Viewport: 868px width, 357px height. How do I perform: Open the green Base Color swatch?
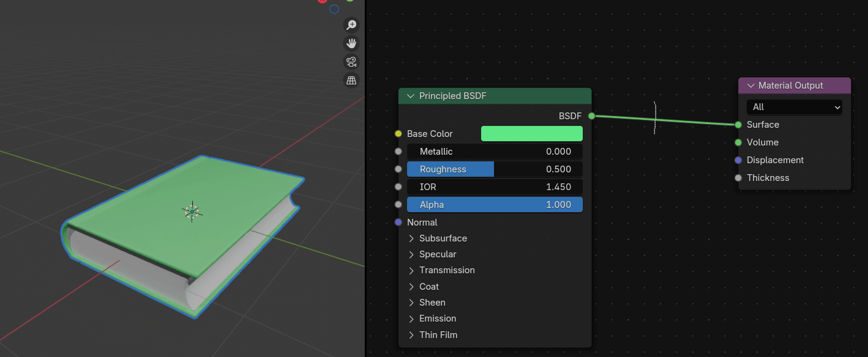(x=531, y=134)
